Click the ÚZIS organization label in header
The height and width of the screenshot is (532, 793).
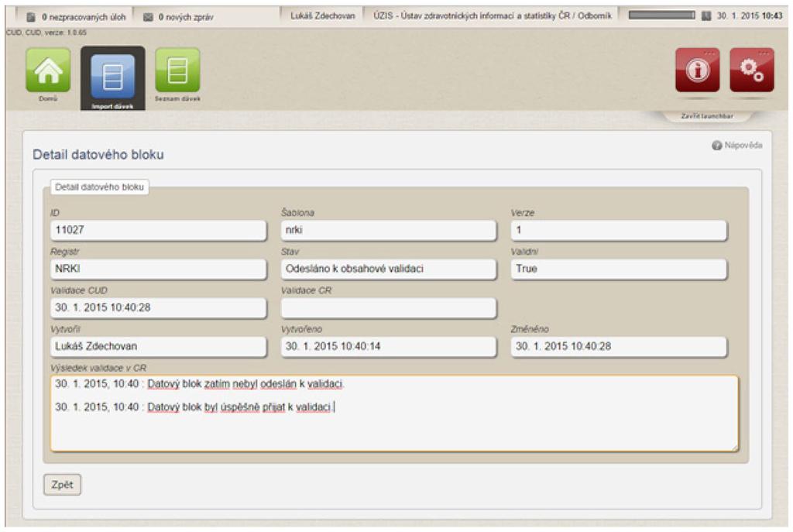[492, 15]
